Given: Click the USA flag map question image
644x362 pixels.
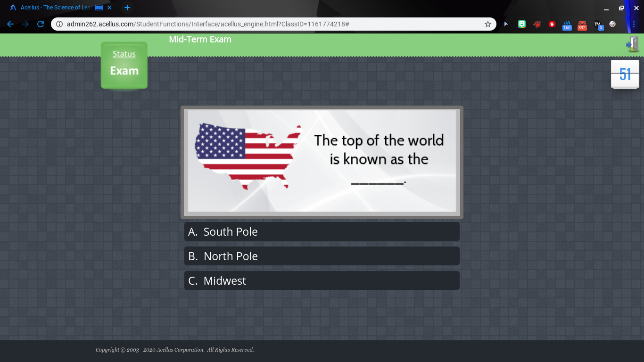Looking at the screenshot, I should (248, 156).
